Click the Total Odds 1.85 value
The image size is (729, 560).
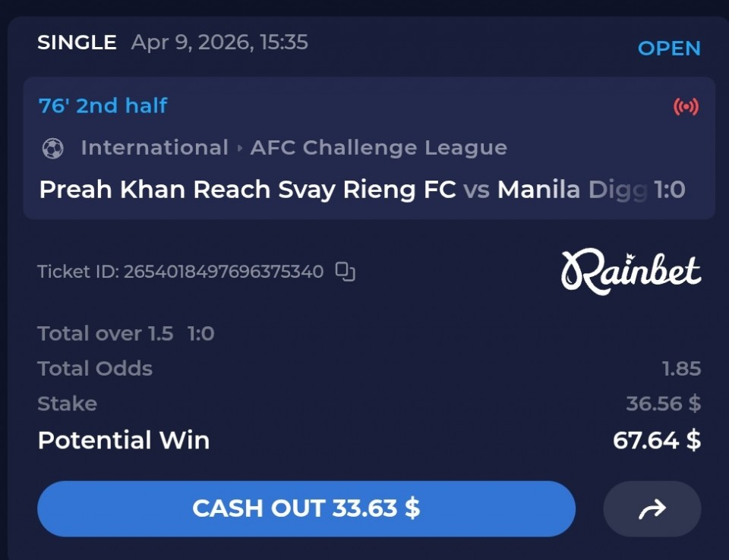(x=682, y=369)
